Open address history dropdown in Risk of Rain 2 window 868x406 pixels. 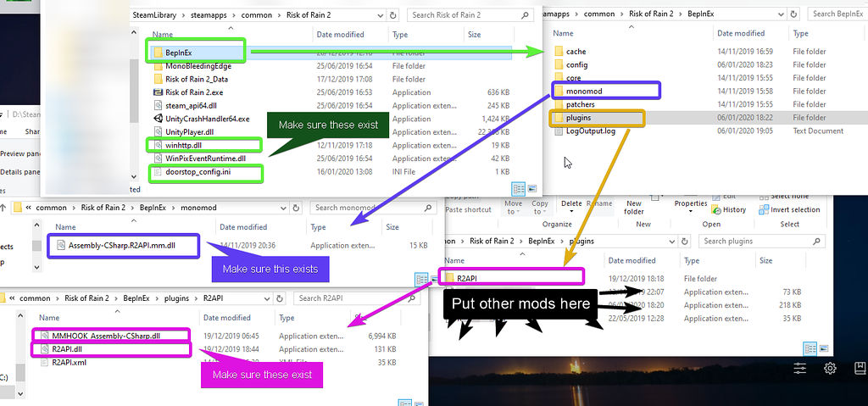[381, 15]
